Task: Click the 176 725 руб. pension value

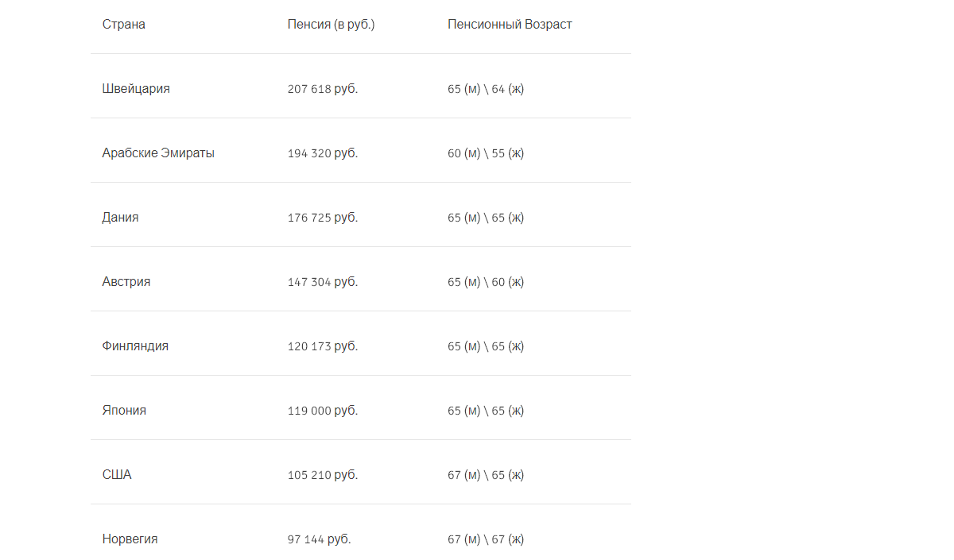Action: tap(323, 218)
